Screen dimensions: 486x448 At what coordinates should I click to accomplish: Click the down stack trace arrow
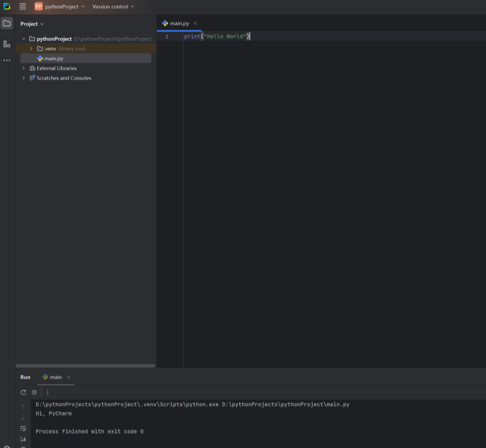pos(23,418)
